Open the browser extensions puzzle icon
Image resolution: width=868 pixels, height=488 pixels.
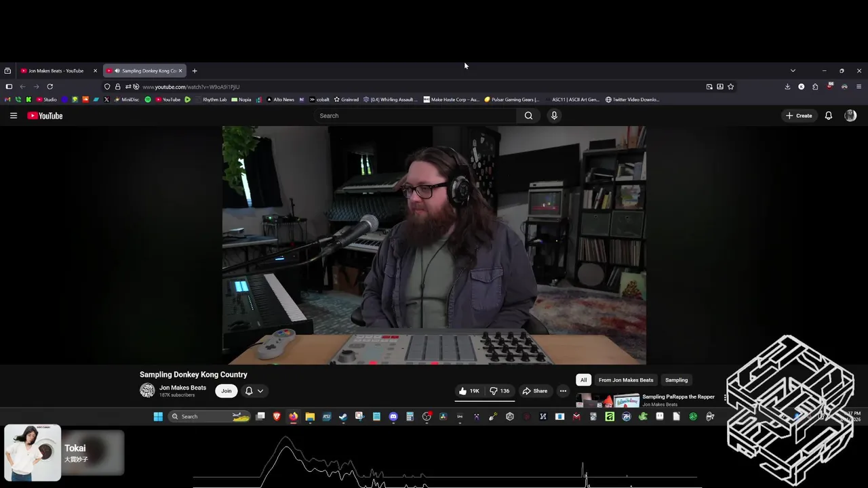coord(815,87)
